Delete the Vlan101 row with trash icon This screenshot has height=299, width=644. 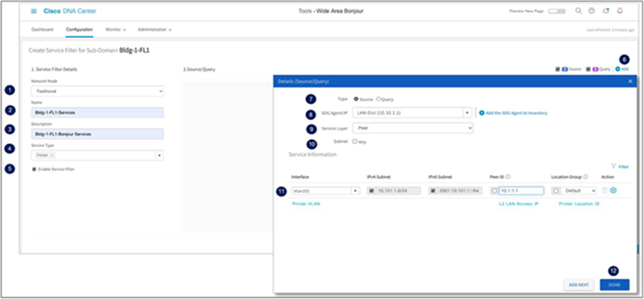[604, 190]
